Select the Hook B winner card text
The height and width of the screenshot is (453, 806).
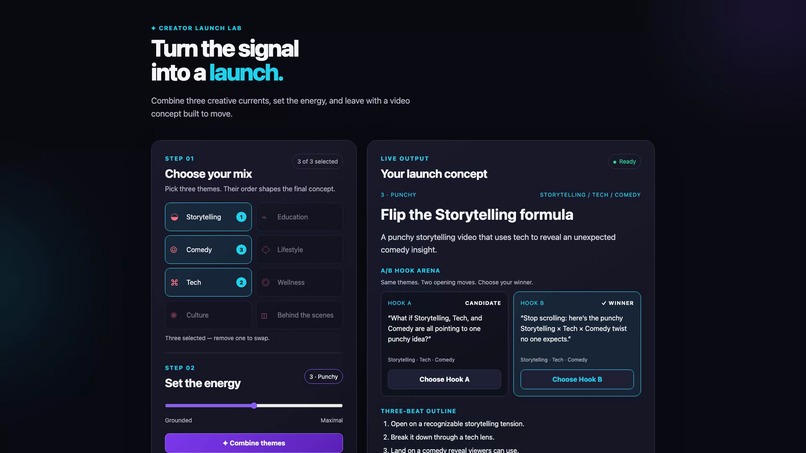(573, 329)
